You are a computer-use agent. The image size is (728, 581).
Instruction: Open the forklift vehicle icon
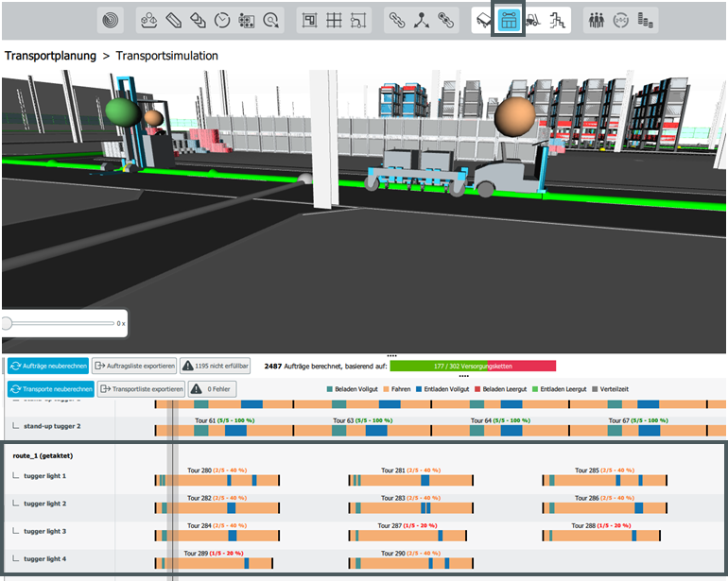[533, 21]
